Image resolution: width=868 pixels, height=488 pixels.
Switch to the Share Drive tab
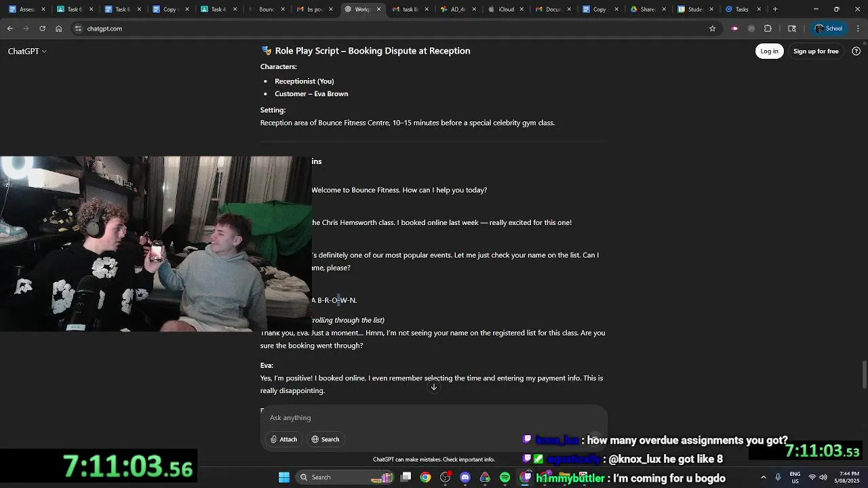coord(648,9)
